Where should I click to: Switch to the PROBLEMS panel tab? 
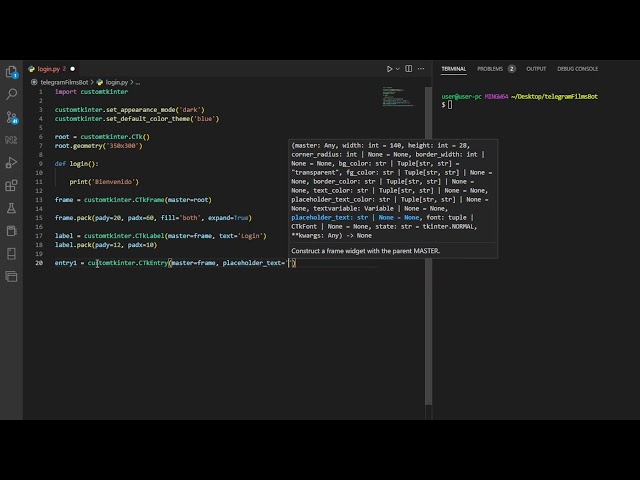click(490, 69)
